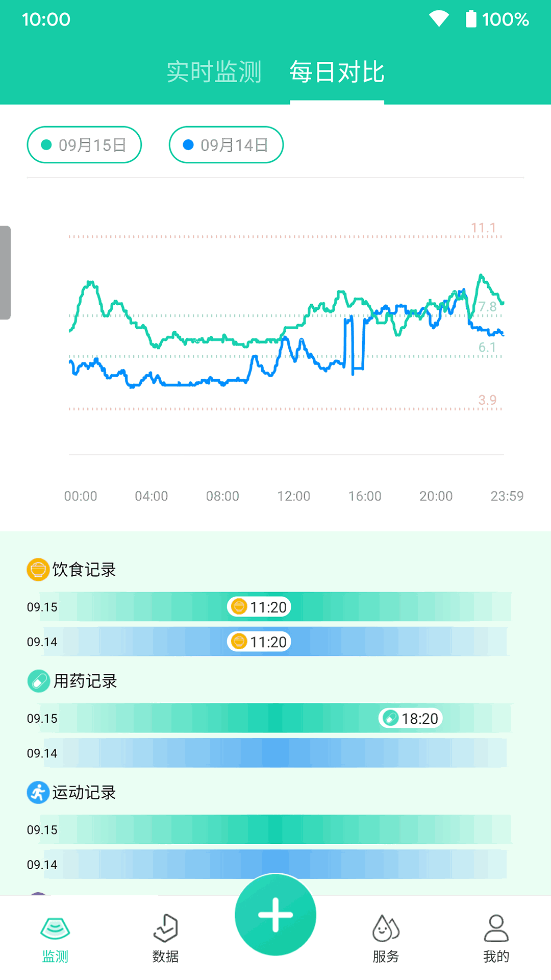The width and height of the screenshot is (551, 980).
Task: Open the 服务 service droplet icon
Action: coord(386,929)
